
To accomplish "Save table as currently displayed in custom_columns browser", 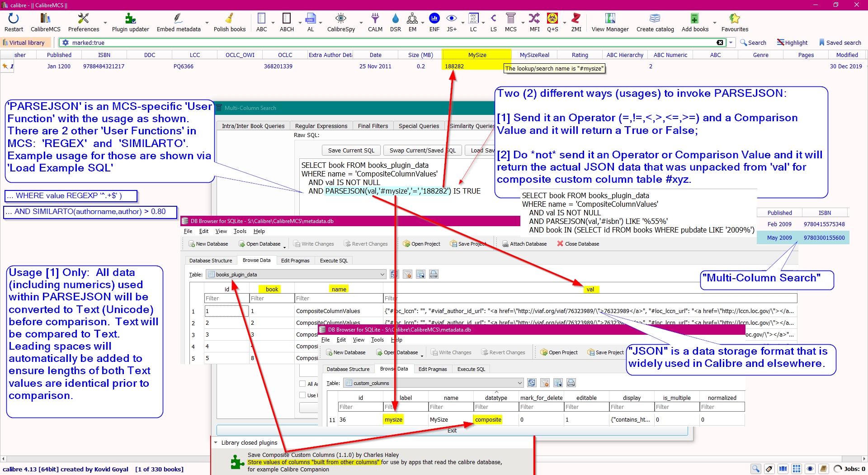I will tap(558, 383).
